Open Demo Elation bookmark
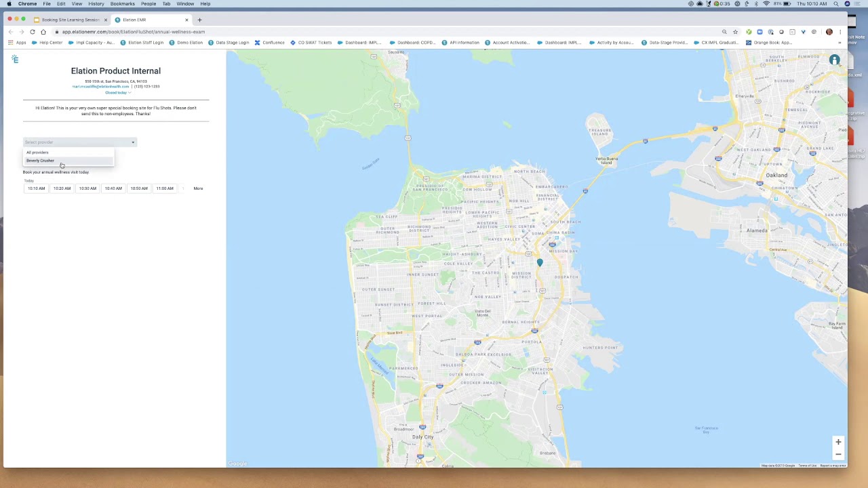The height and width of the screenshot is (488, 868). click(186, 43)
